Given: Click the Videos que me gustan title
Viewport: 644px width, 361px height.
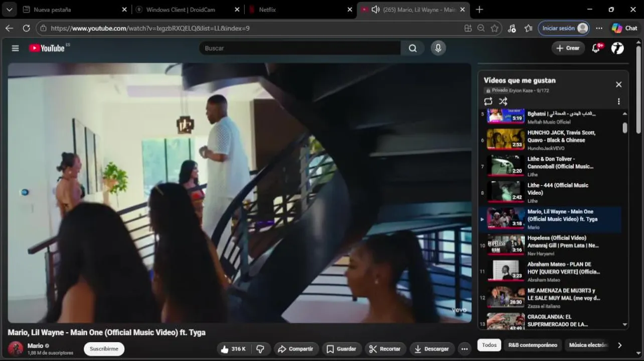Looking at the screenshot, I should (520, 80).
